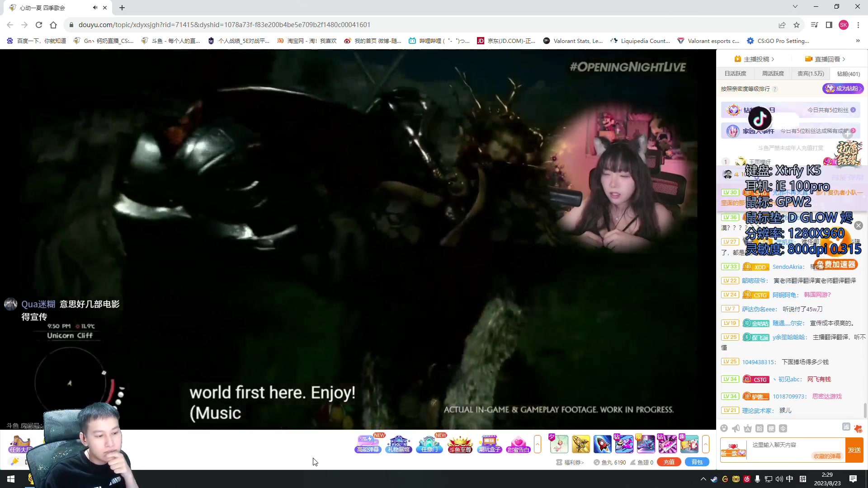Click the 免费加速器 banner
The image size is (868, 488).
836,265
